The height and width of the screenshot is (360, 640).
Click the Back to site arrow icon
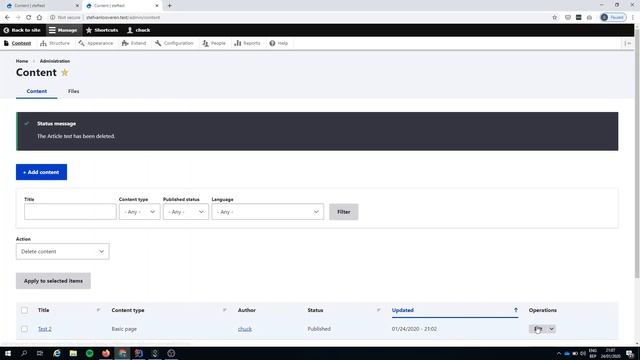coord(6,30)
